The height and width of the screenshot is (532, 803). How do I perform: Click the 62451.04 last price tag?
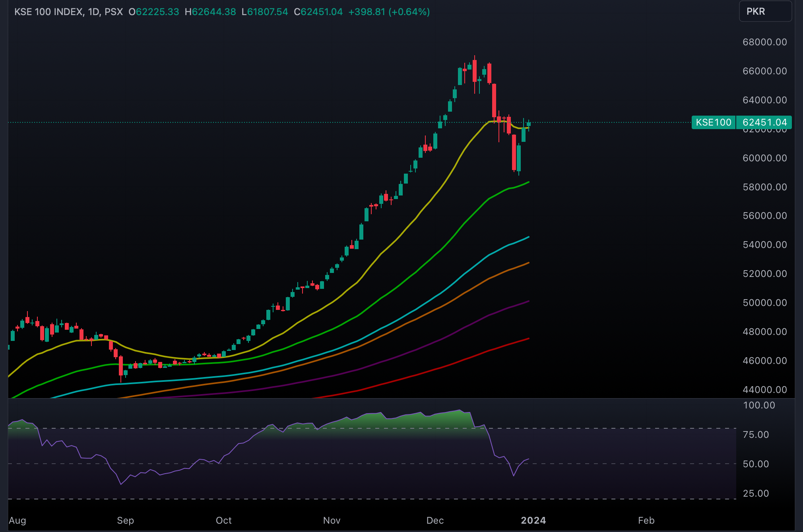pyautogui.click(x=764, y=123)
